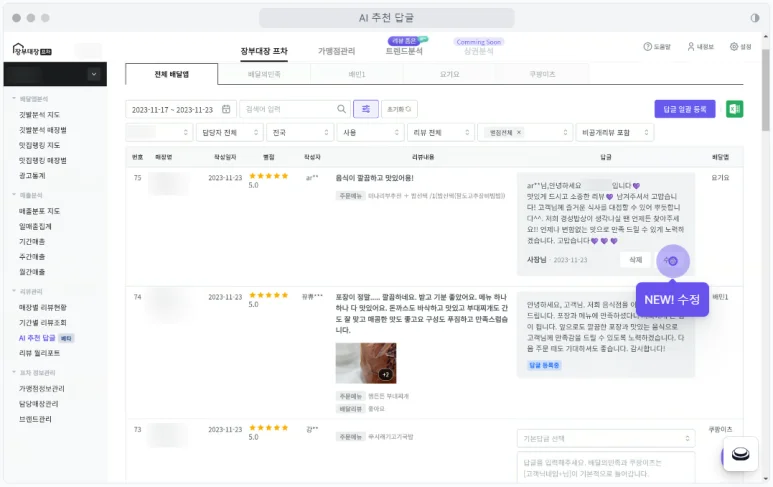Click the 별점 column header

pyautogui.click(x=269, y=157)
